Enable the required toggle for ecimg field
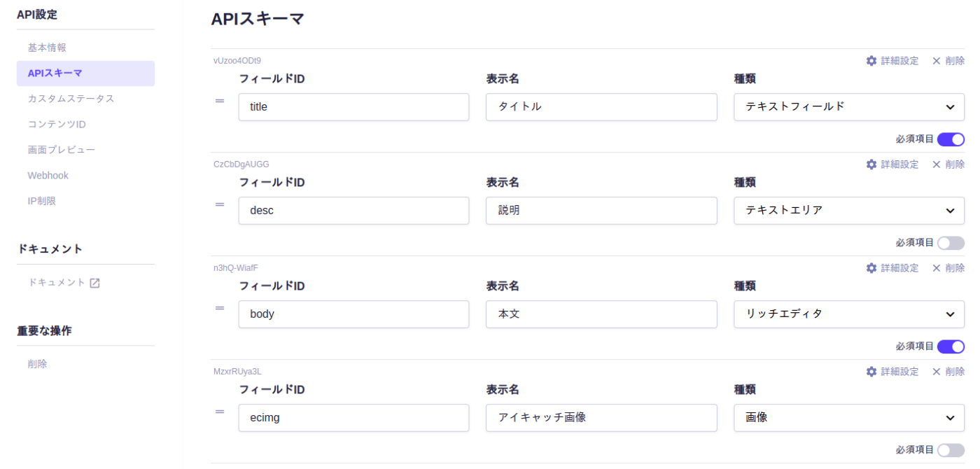The width and height of the screenshot is (980, 469). [x=951, y=450]
